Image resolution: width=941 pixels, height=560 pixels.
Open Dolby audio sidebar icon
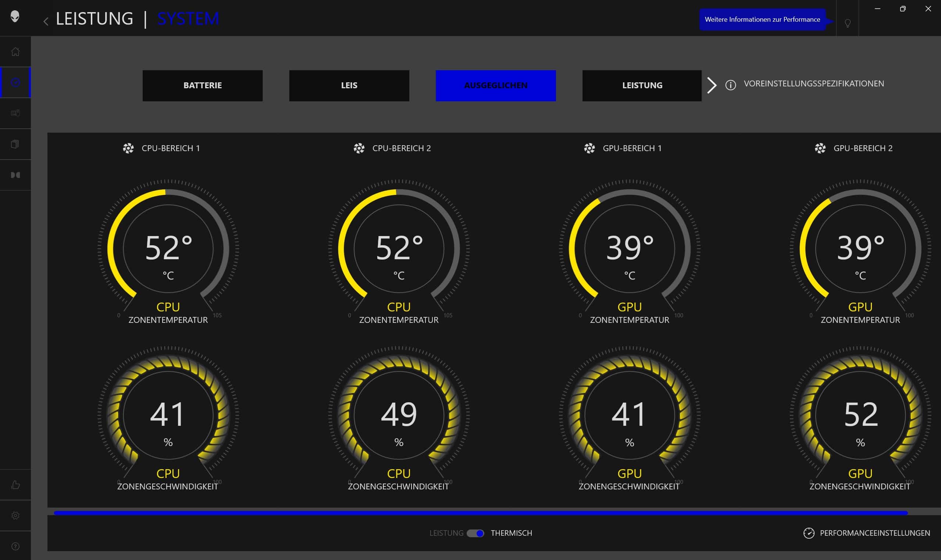[x=15, y=175]
